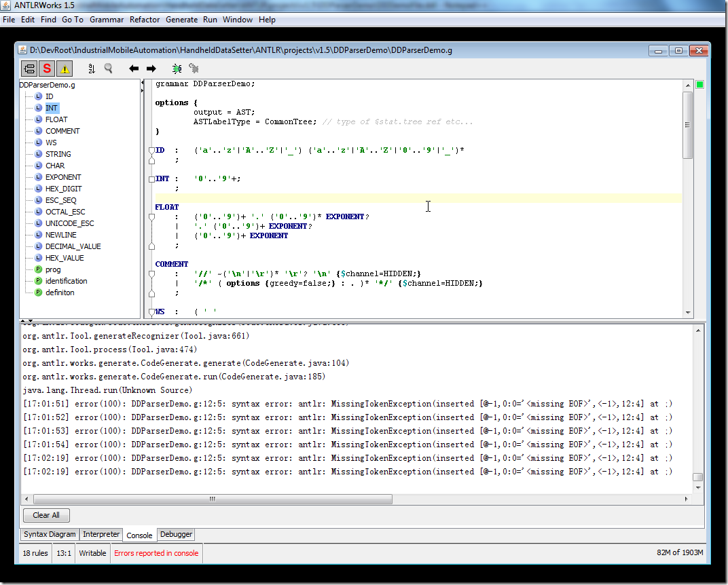Switch to the Syntax Diagram tab

pyautogui.click(x=50, y=535)
